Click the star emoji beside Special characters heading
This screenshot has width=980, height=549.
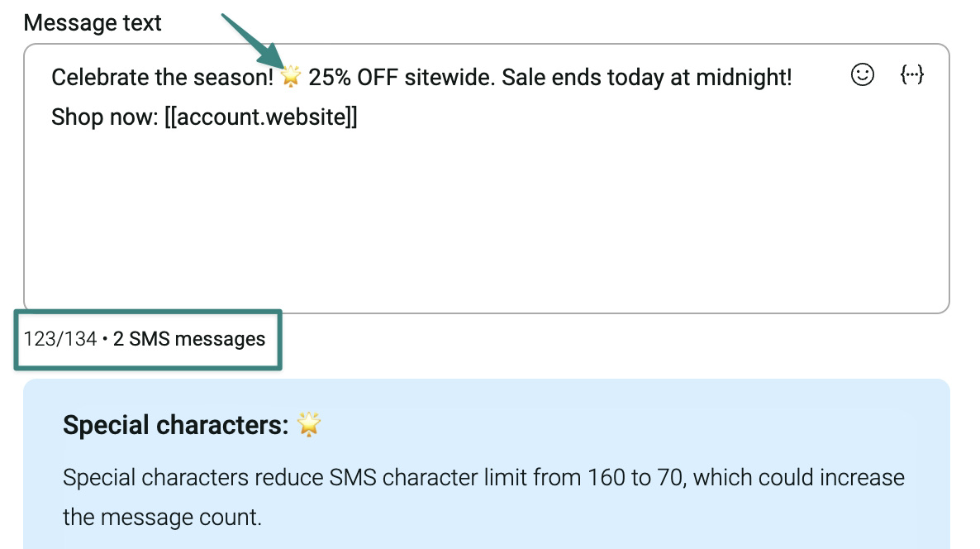[307, 424]
